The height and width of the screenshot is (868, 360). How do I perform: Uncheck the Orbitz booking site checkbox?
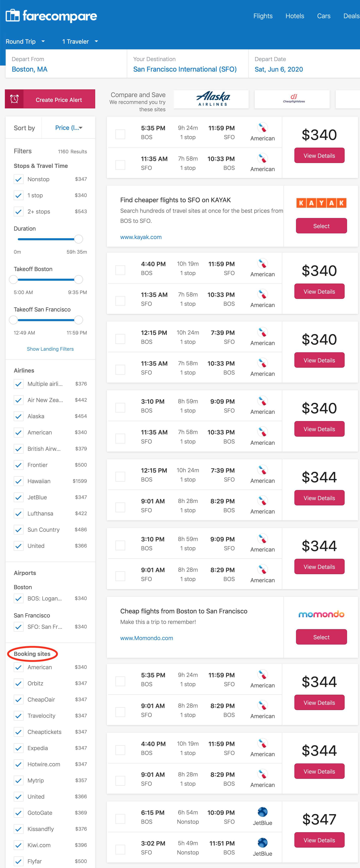point(19,683)
